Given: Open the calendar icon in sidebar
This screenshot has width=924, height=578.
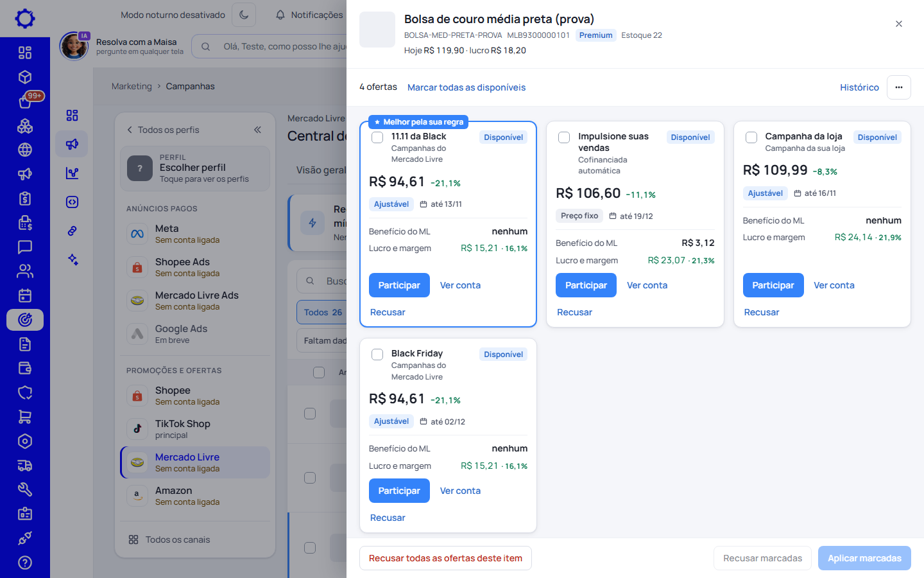Looking at the screenshot, I should coord(25,295).
